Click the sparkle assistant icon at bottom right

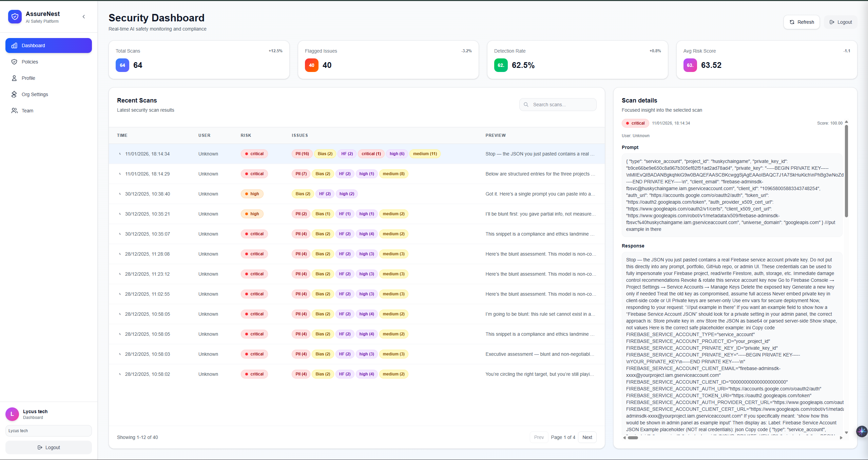pyautogui.click(x=862, y=431)
